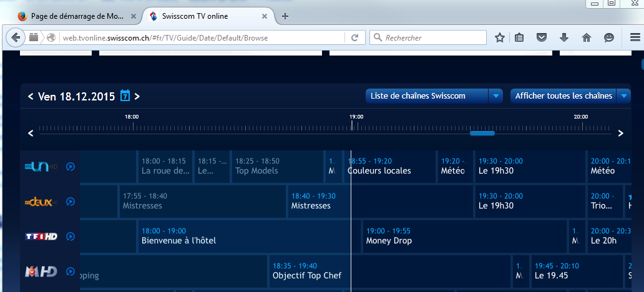Open the downloads arrow icon
This screenshot has height=292, width=644.
click(564, 38)
